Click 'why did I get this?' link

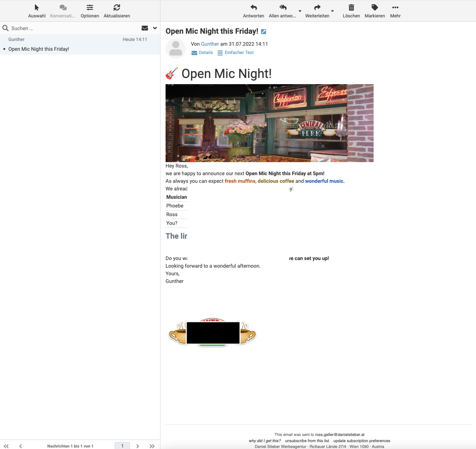(265, 441)
